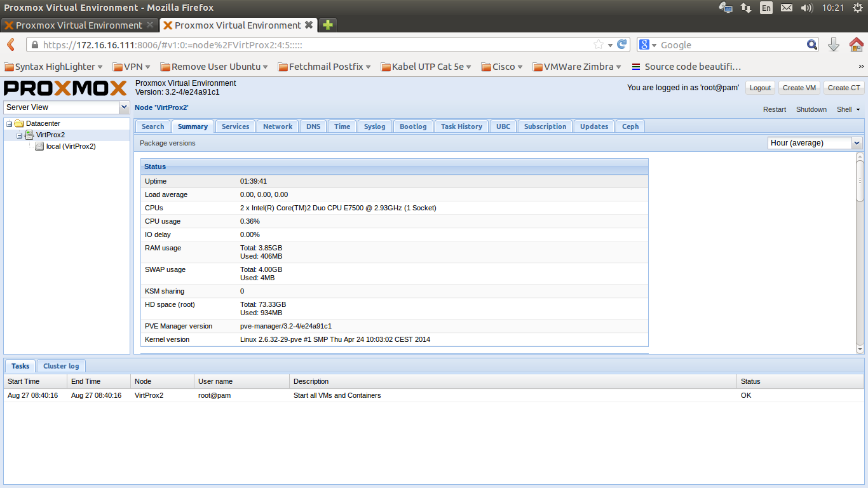Click the Restart node button
This screenshot has width=868, height=488.
tap(775, 109)
